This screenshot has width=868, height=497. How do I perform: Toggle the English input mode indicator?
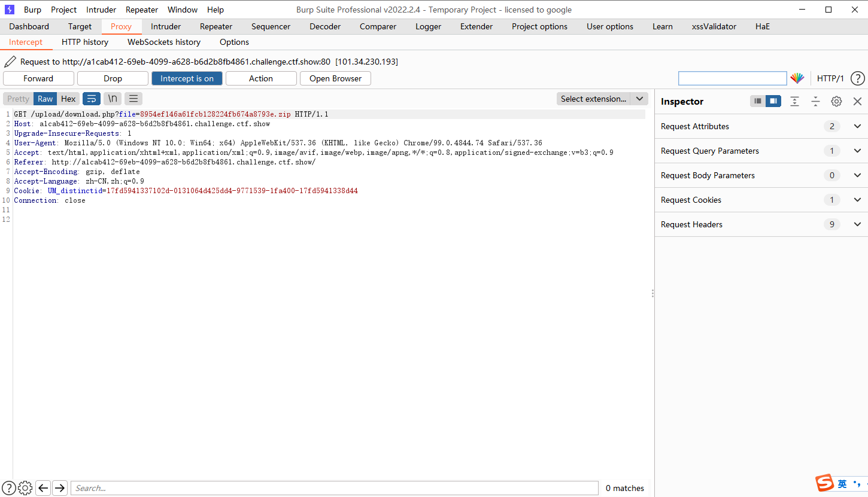coord(842,484)
